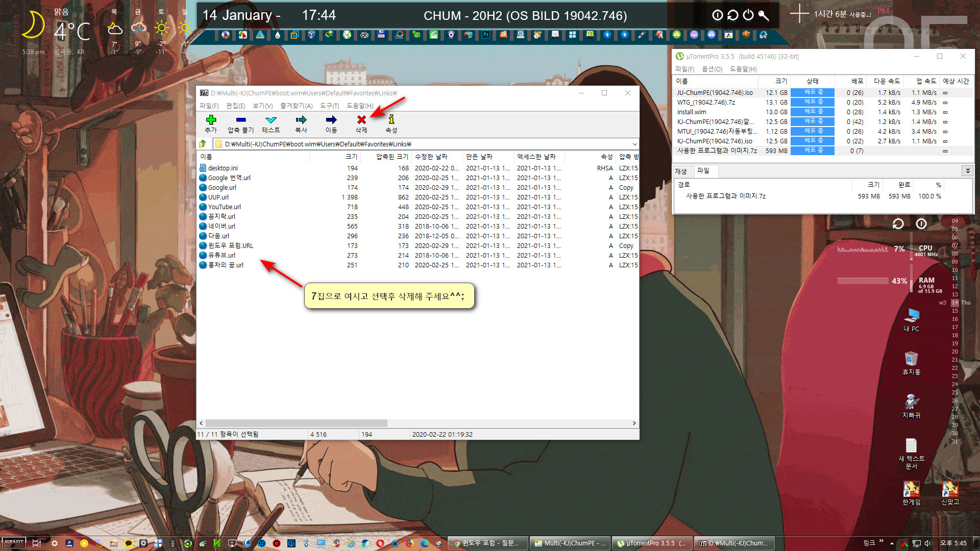Image resolution: width=980 pixels, height=551 pixels.
Task: Click the floppy disk icon in launcher bar
Action: [381, 35]
